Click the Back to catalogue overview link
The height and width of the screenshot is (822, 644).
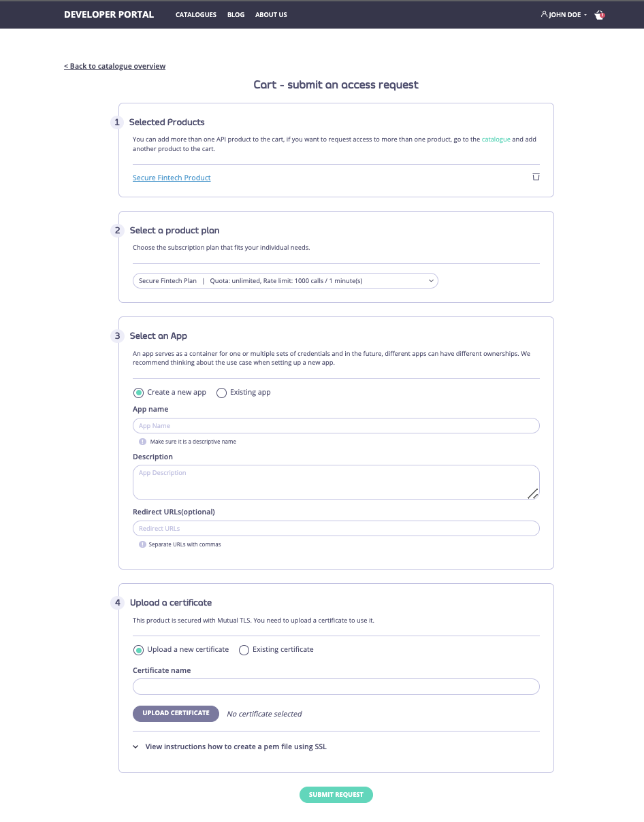click(114, 66)
